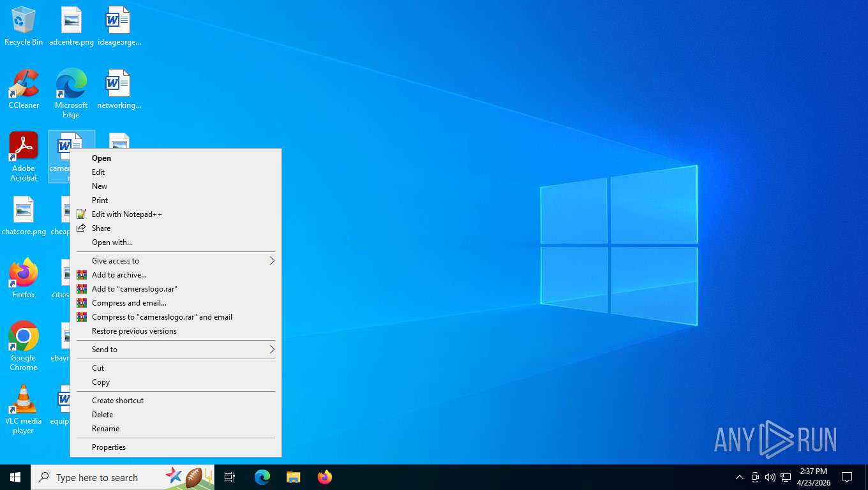Select Edit with Notepad++

[176, 214]
